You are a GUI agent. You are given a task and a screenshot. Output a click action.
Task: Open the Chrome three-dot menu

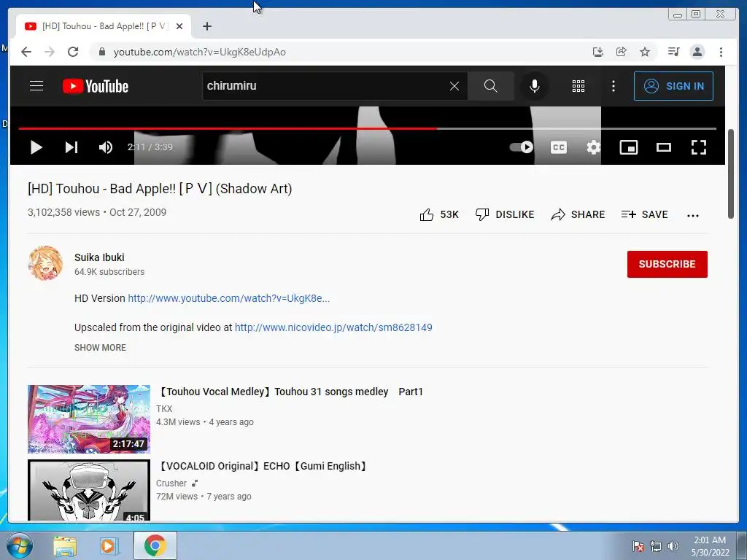(721, 52)
